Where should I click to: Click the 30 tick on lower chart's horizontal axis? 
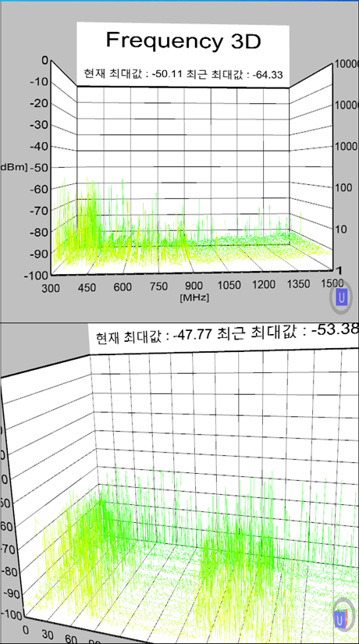(x=48, y=635)
